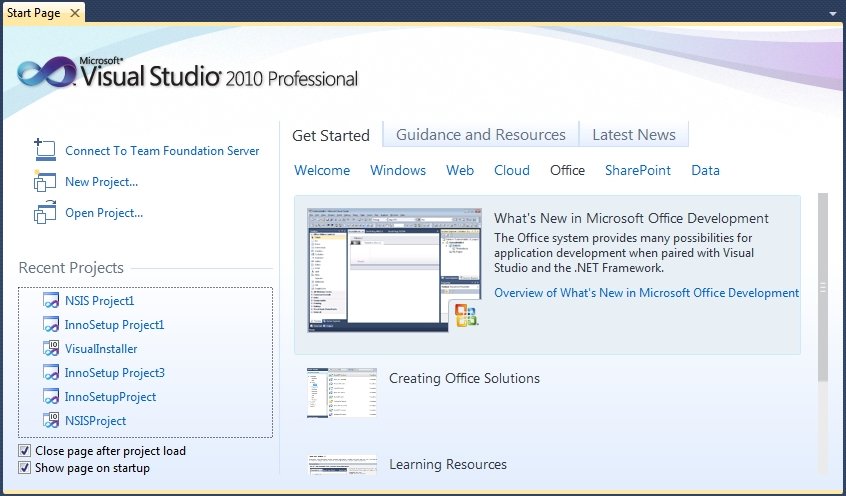This screenshot has height=496, width=846.
Task: Switch to the Get Started tab
Action: pos(331,135)
